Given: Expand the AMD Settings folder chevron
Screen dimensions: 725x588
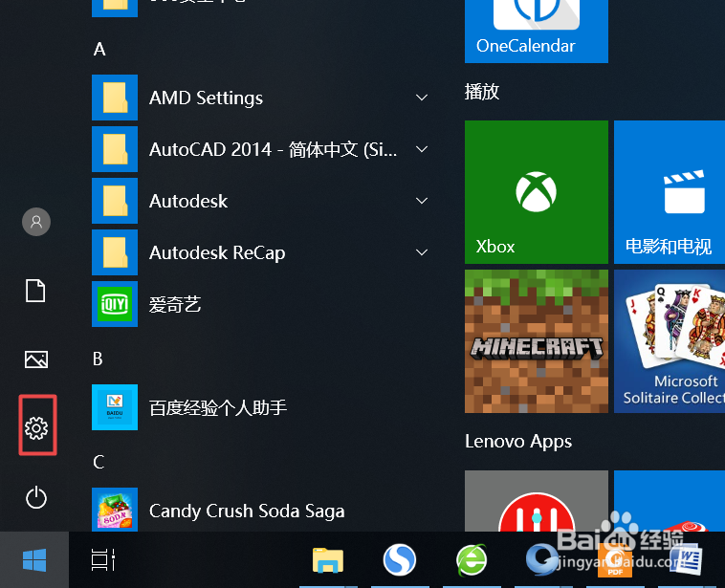Looking at the screenshot, I should (x=422, y=98).
